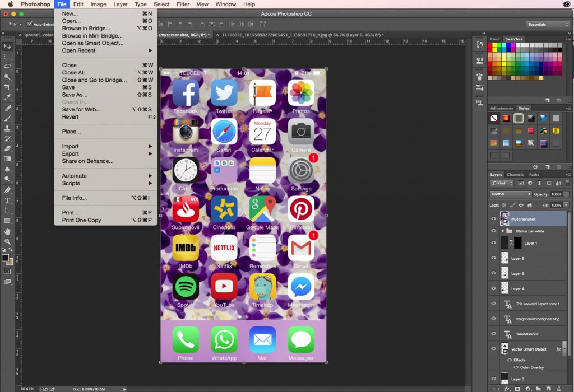Select the Magic Wand tool
The image size is (574, 392).
click(7, 77)
